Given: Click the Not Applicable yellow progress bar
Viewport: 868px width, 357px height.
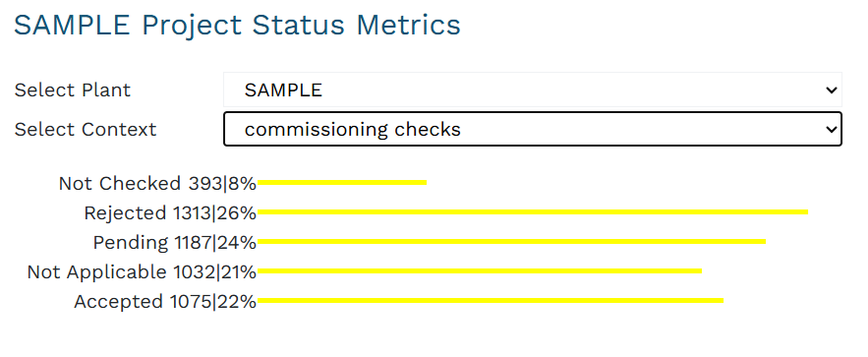Looking at the screenshot, I should 480,270.
